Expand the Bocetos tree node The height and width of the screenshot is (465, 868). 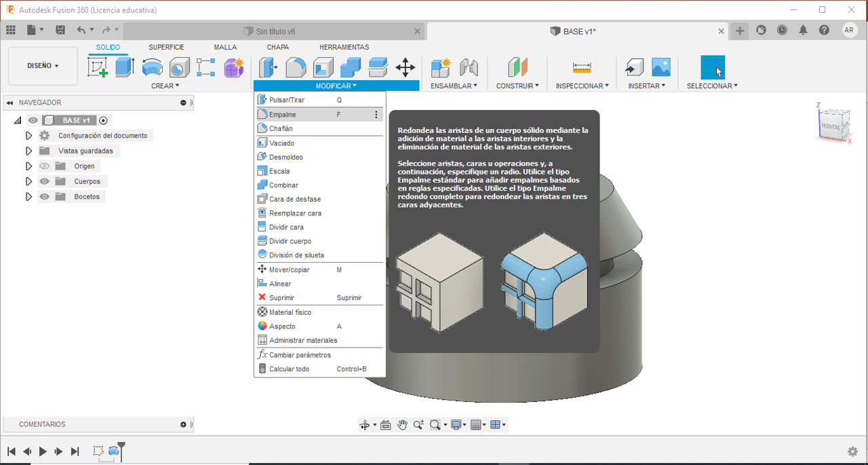click(28, 197)
